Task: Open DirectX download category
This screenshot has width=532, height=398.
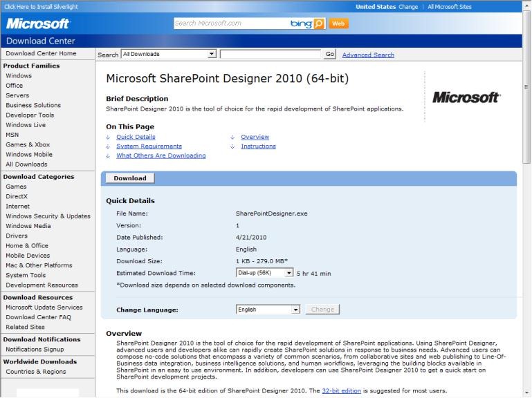Action: [x=17, y=196]
